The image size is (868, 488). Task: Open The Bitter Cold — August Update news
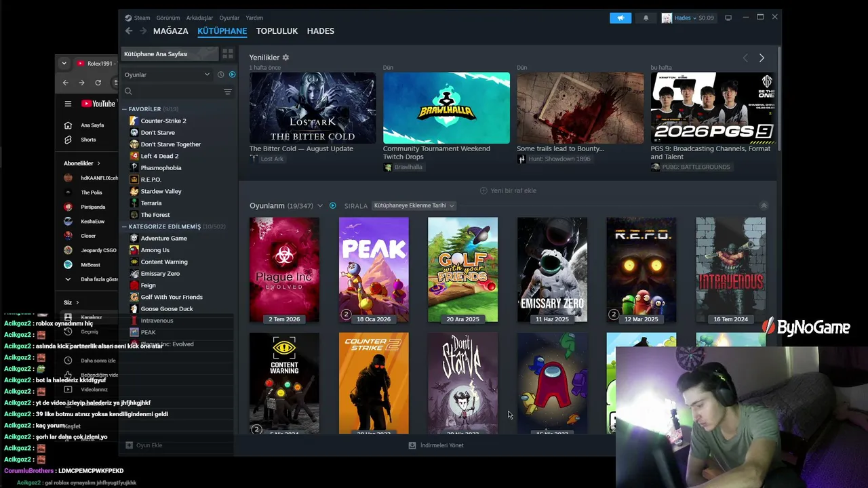[x=313, y=108]
